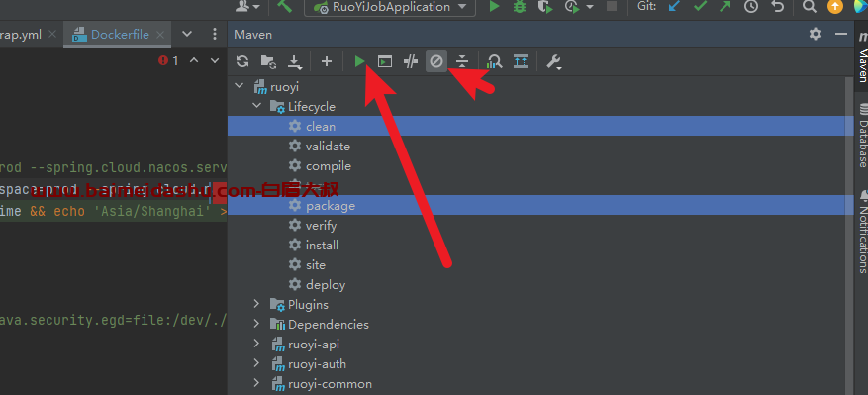
Task: Click the icon left of the wrench in Maven toolbar
Action: [x=521, y=61]
